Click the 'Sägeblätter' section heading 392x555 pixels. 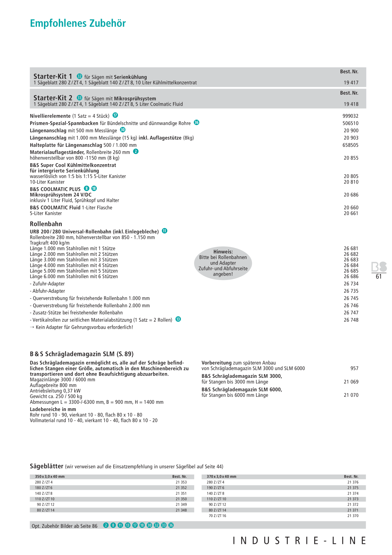coord(46,466)
